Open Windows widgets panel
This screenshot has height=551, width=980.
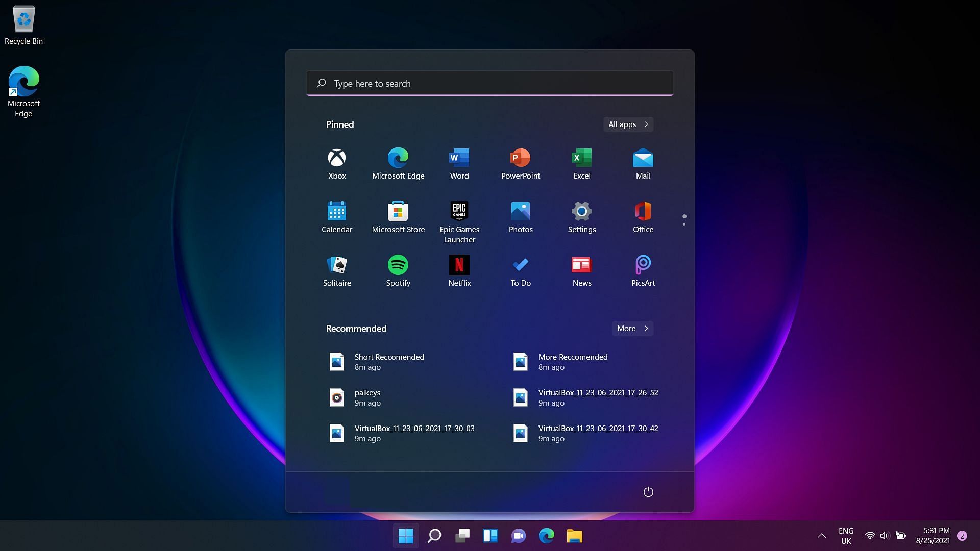(x=491, y=536)
